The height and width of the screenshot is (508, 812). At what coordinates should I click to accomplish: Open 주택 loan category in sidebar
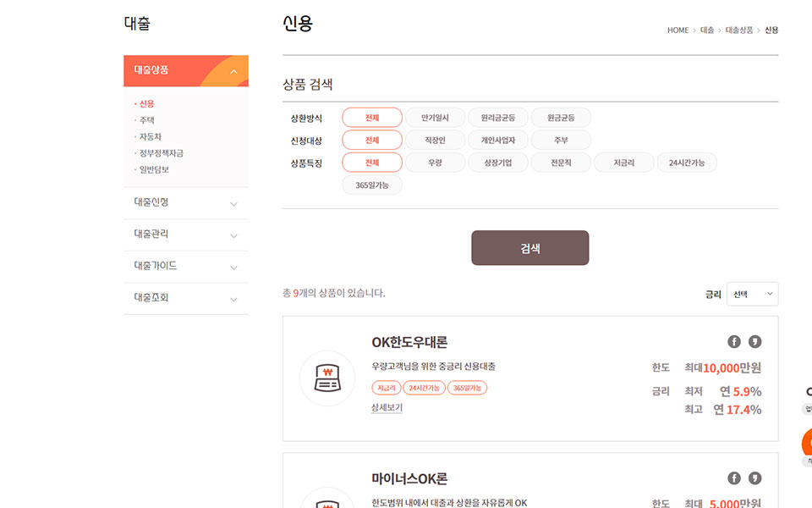click(x=147, y=120)
